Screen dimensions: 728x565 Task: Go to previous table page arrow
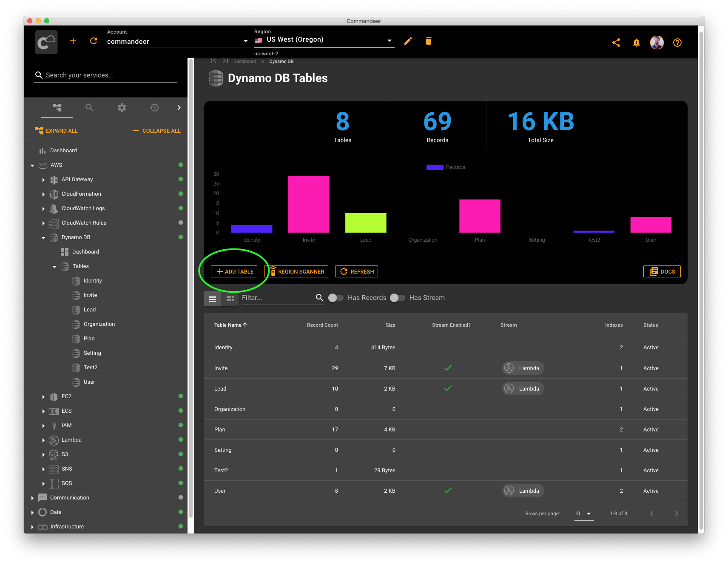(652, 514)
